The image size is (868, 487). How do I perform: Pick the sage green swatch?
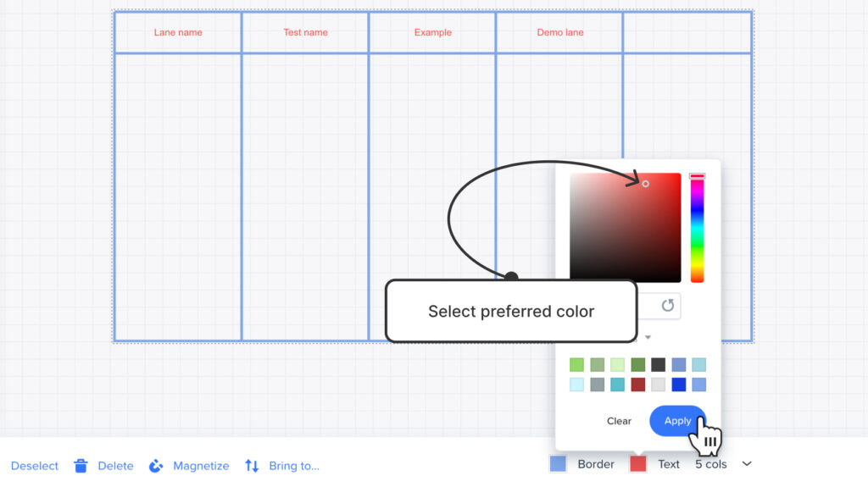(598, 365)
